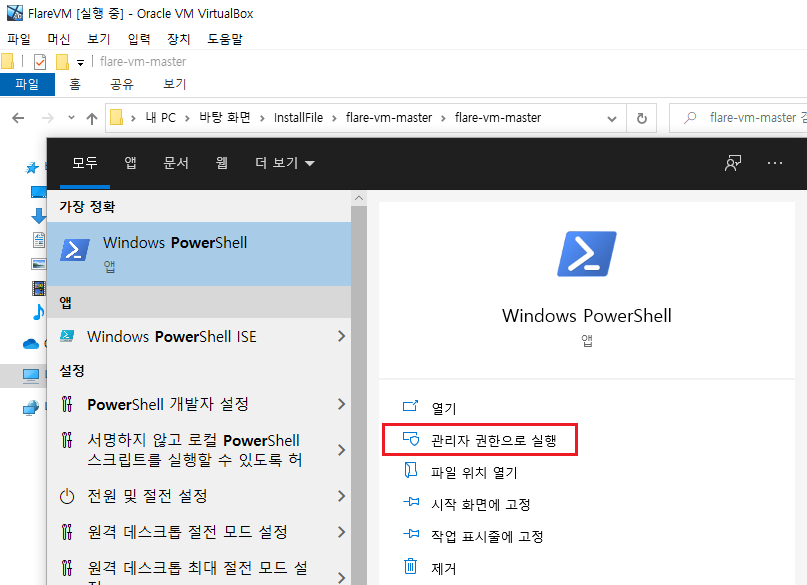Click 제거 to uninstall

(444, 568)
